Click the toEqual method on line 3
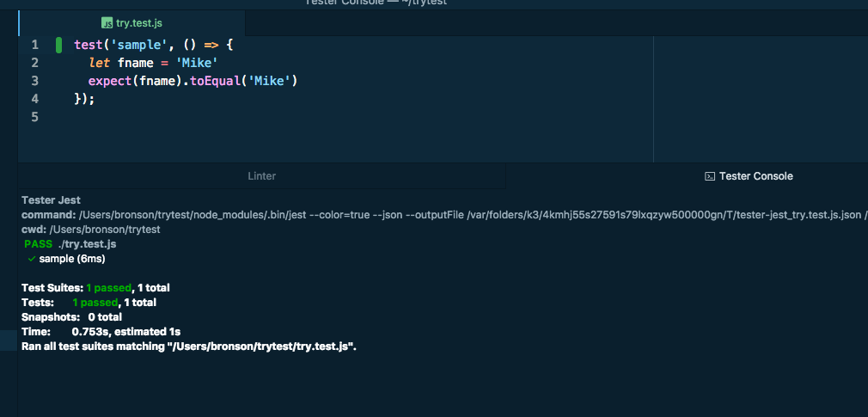The height and width of the screenshot is (417, 868). pyautogui.click(x=215, y=82)
